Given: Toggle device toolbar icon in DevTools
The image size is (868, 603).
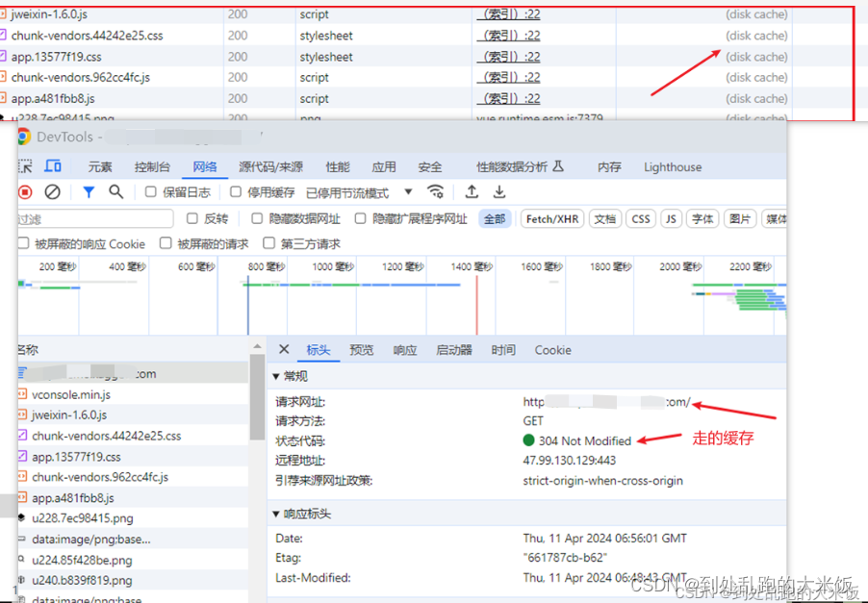Looking at the screenshot, I should pyautogui.click(x=53, y=166).
